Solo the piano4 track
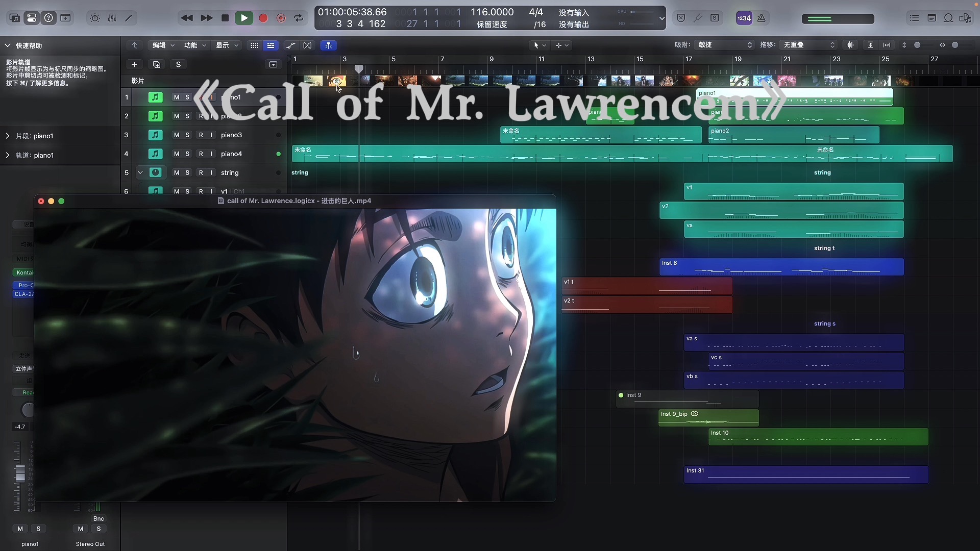 click(x=187, y=154)
